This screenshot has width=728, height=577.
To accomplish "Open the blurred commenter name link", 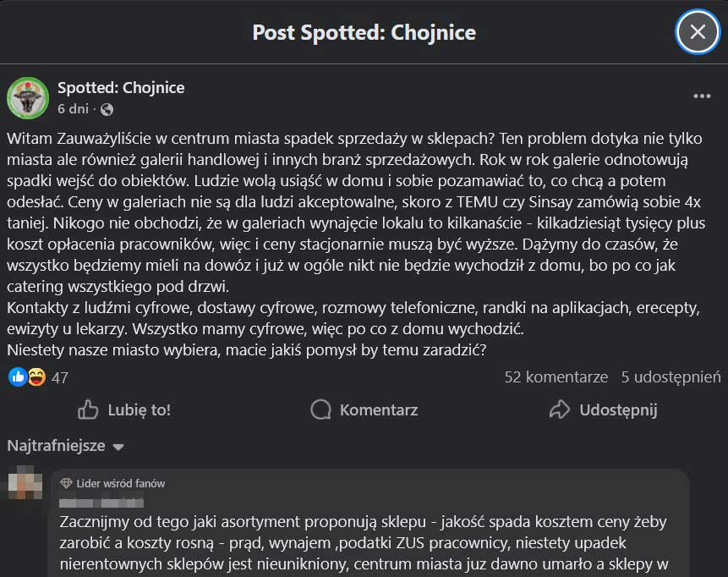I will tap(101, 503).
